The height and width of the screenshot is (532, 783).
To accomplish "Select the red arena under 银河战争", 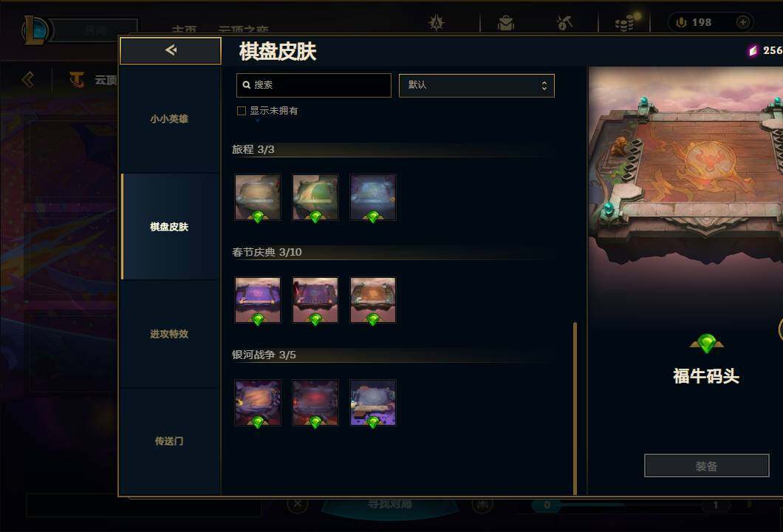I will (315, 403).
